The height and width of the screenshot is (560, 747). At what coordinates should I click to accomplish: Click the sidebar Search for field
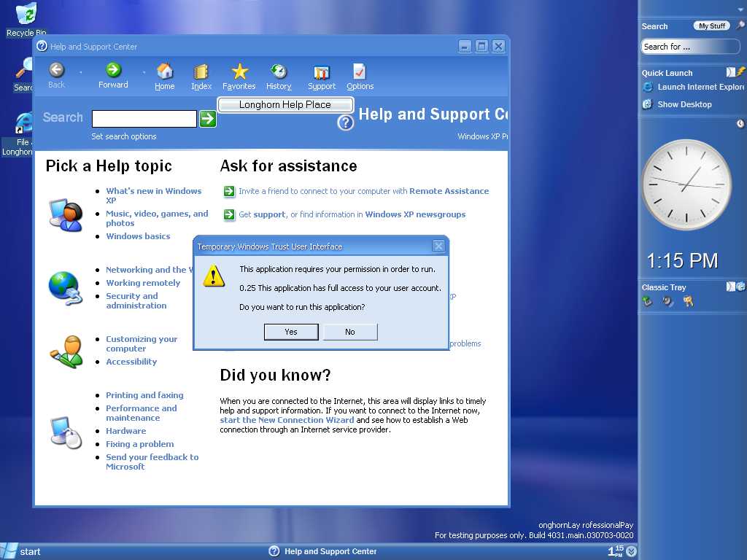[x=690, y=47]
